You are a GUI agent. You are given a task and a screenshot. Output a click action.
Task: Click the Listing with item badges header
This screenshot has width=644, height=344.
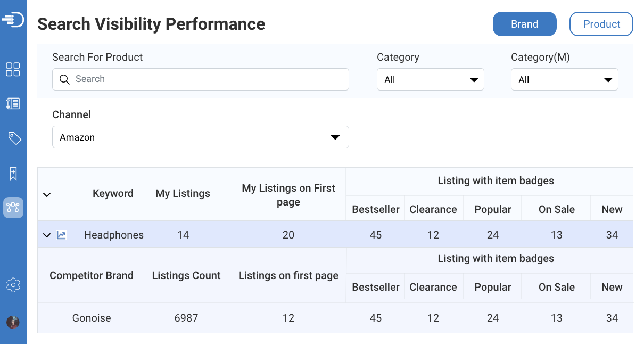point(495,181)
